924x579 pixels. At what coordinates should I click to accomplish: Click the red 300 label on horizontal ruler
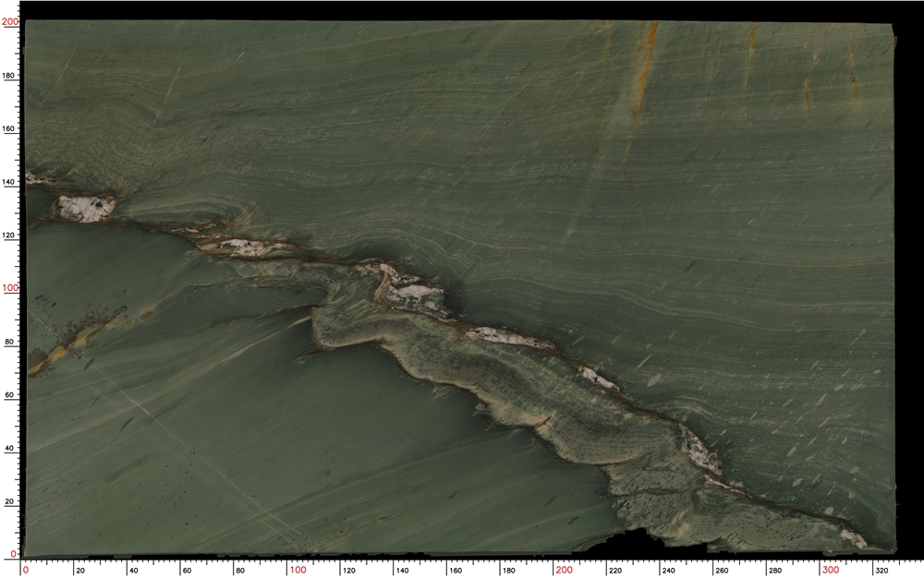(831, 570)
